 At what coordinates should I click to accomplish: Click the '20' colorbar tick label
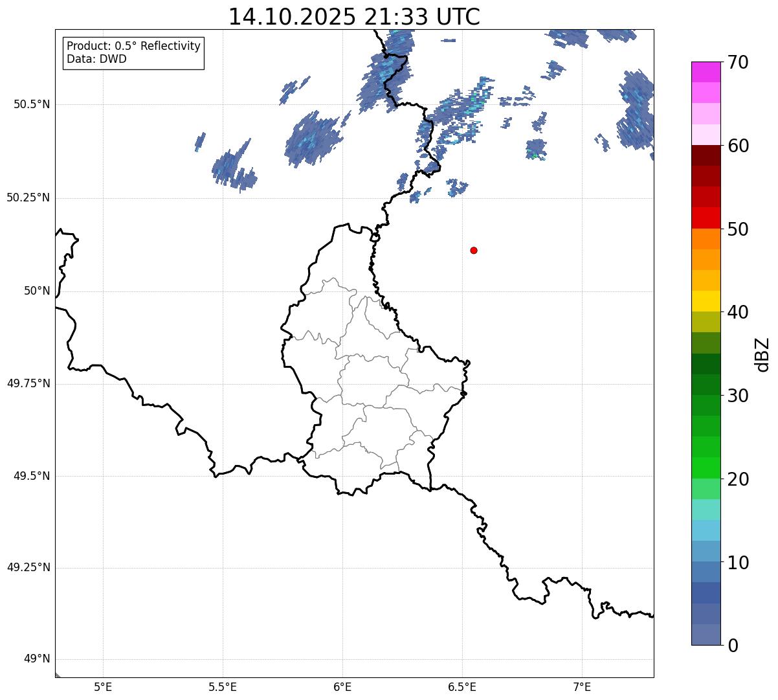tap(738, 479)
